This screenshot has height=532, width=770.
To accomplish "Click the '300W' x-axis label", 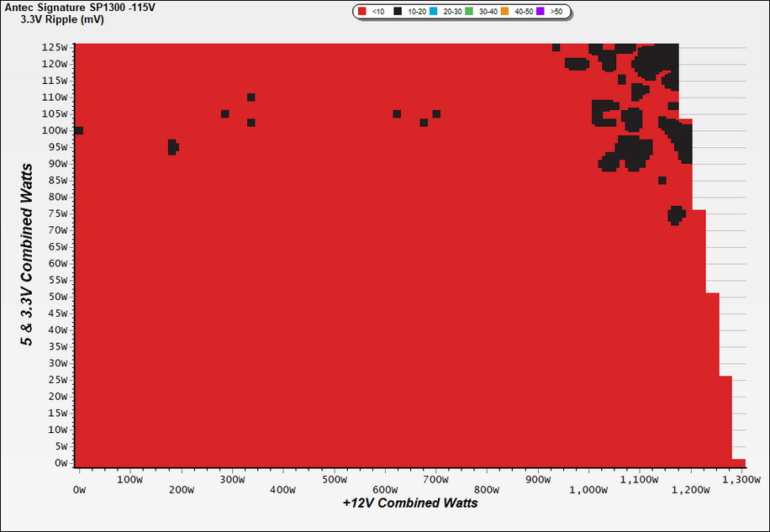I will [232, 480].
